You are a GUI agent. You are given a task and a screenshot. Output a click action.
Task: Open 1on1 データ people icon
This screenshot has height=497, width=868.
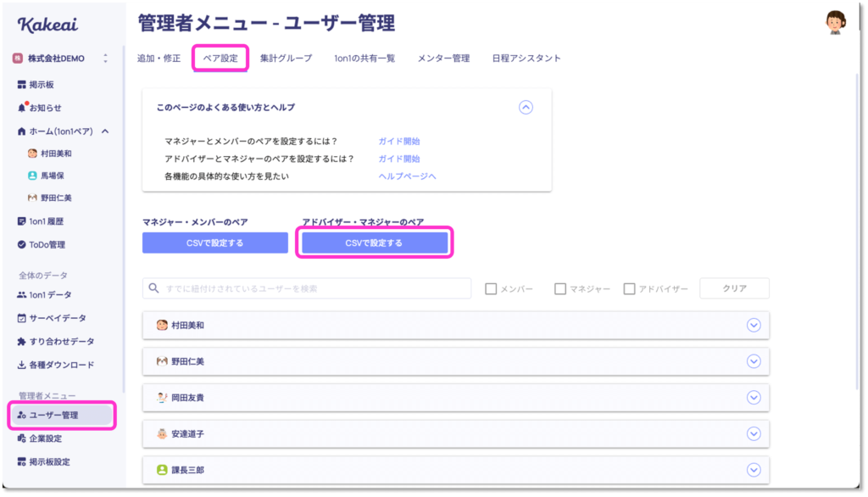point(21,295)
